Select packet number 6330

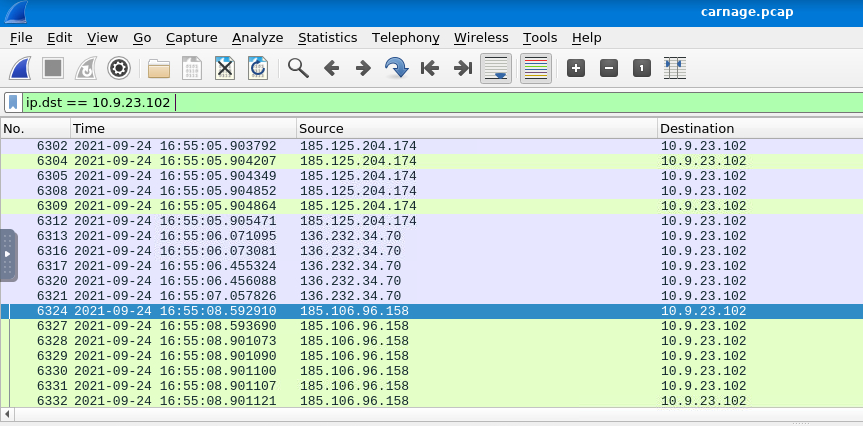coord(432,371)
